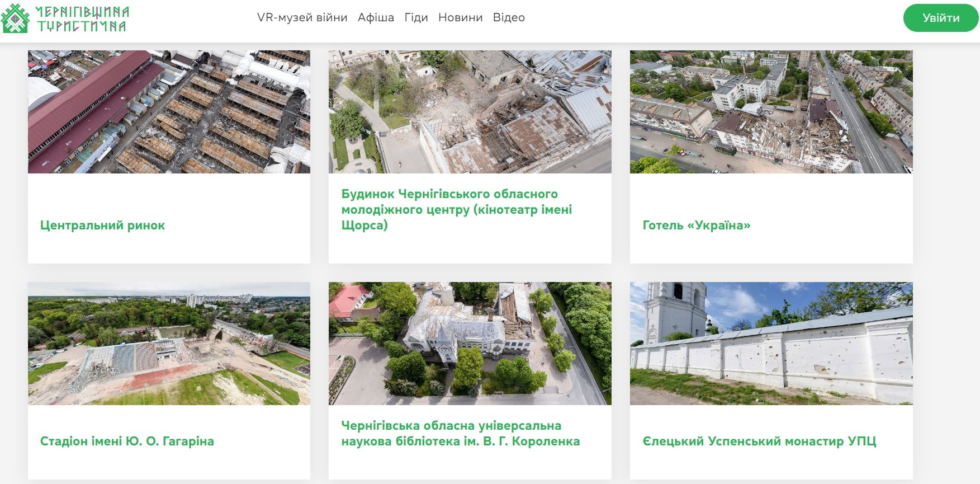Click the Чернігівщина Туристична logo icon
980x484 pixels.
tap(15, 18)
